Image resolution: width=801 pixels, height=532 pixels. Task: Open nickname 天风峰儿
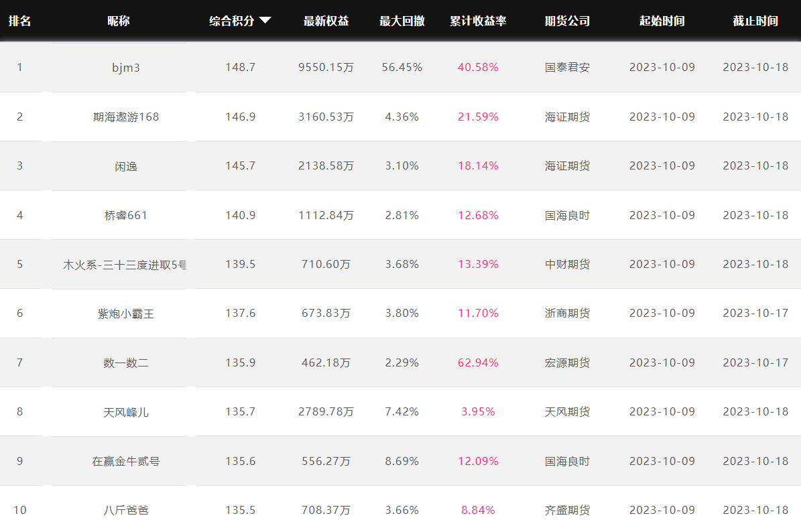point(125,412)
